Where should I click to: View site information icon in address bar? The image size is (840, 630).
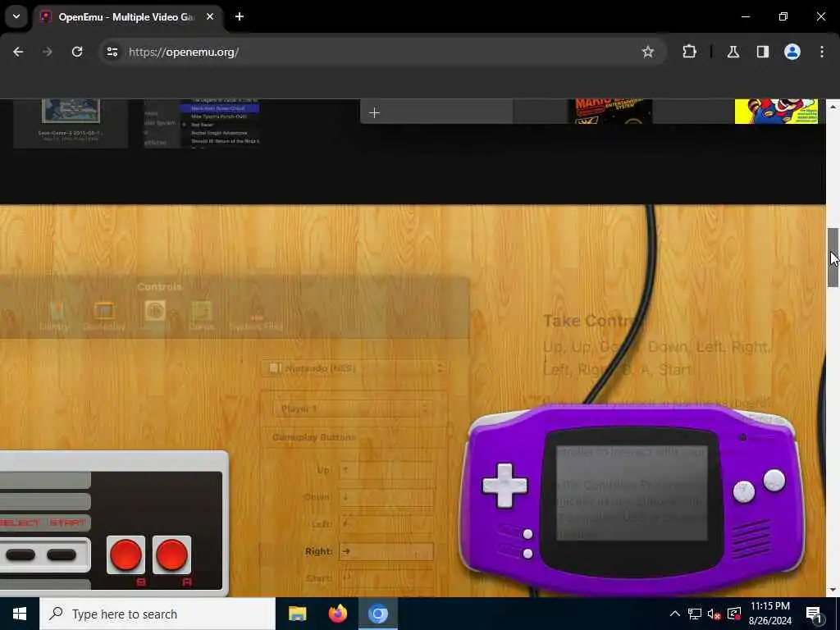pos(112,52)
